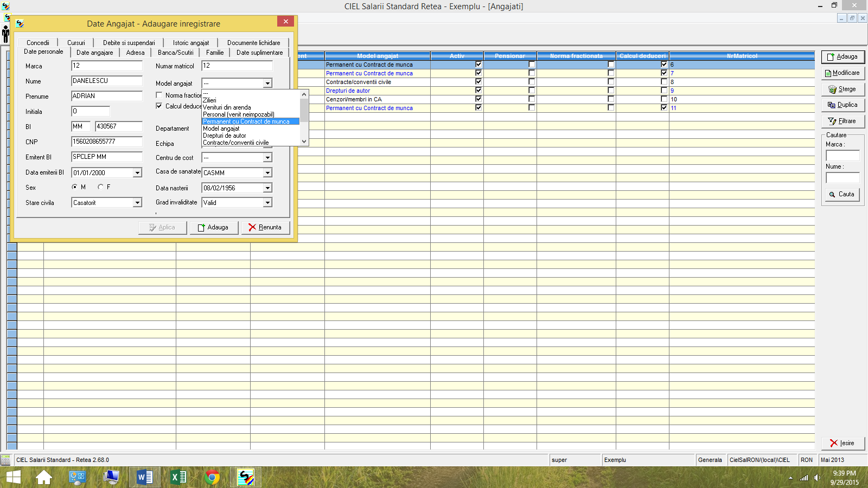Open the Debite si suspendari tab
Screen dimensions: 868x488
tap(129, 43)
